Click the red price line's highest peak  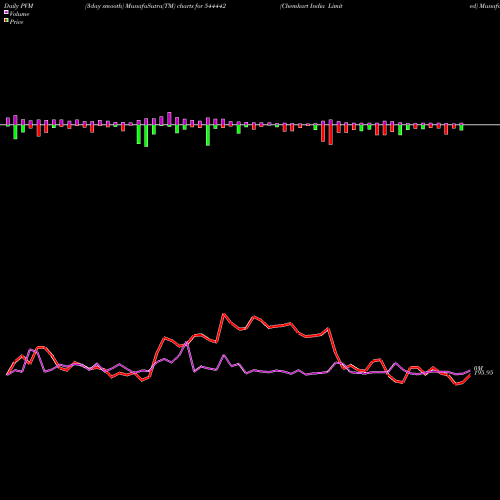click(x=224, y=314)
